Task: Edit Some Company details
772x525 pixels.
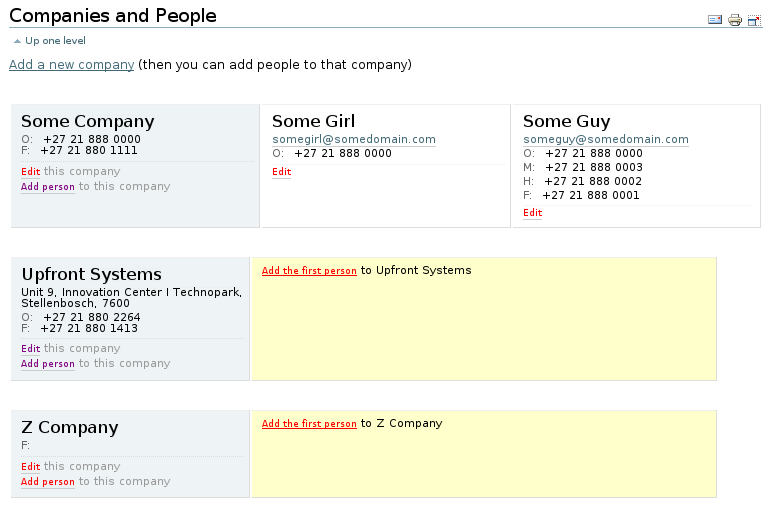Action: 31,172
